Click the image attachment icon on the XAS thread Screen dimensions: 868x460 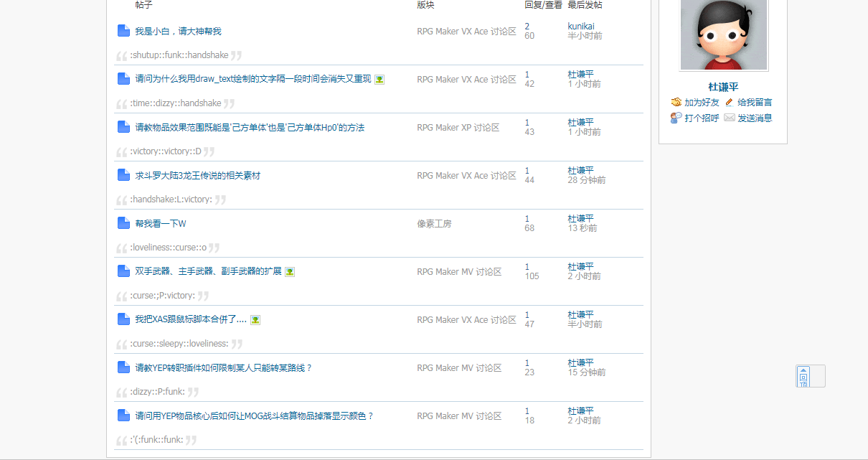point(255,320)
